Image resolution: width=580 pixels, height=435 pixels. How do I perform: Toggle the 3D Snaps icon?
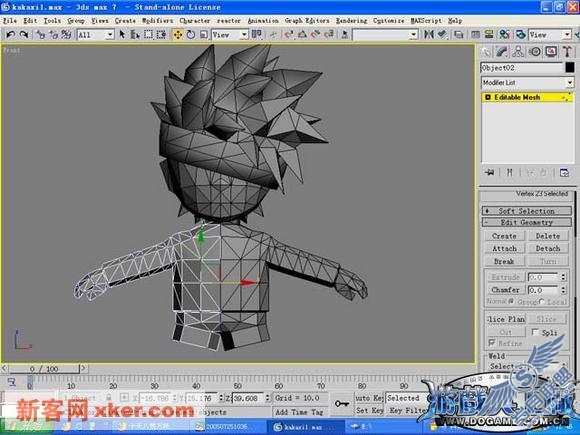289,35
